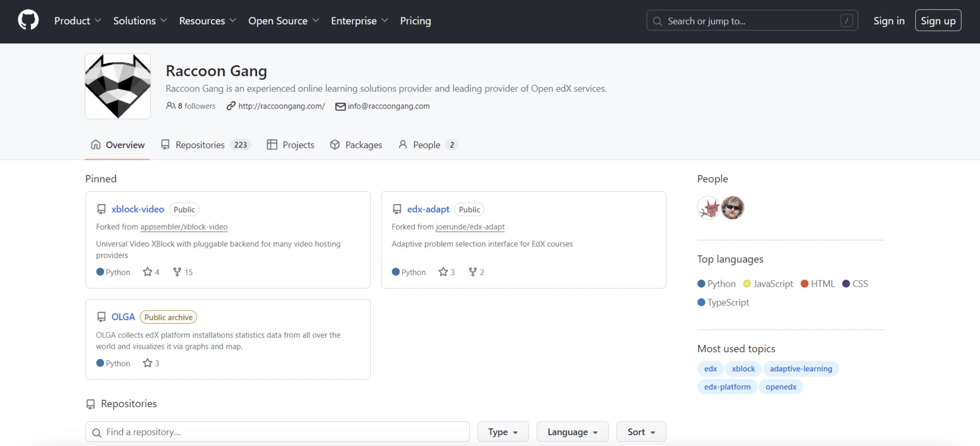980x446 pixels.
Task: Switch to the People tab
Action: pyautogui.click(x=428, y=145)
